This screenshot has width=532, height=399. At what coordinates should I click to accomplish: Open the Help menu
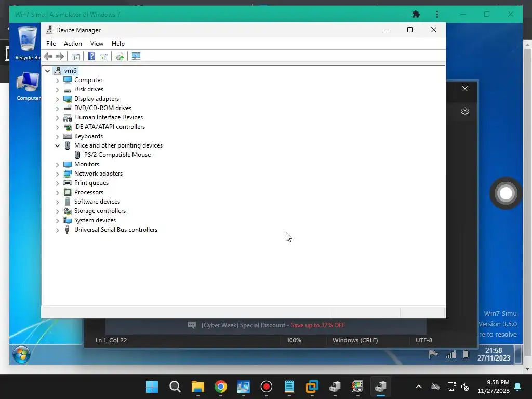[x=118, y=44]
